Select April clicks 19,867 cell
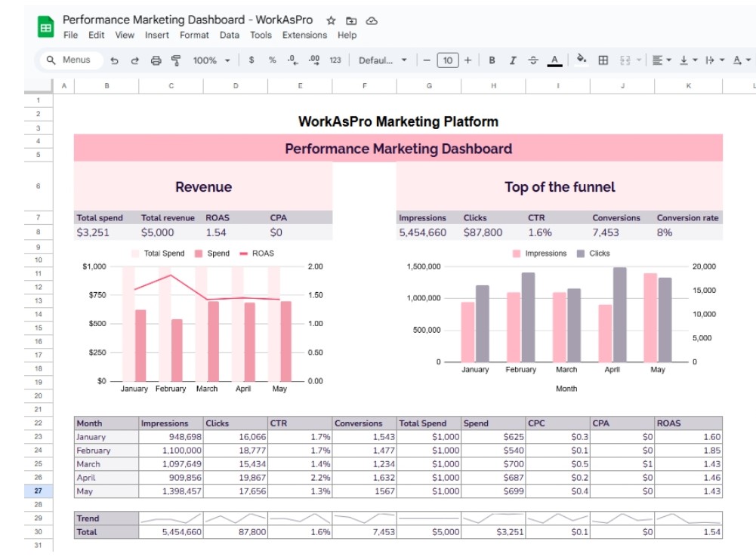756x557 pixels. point(236,477)
